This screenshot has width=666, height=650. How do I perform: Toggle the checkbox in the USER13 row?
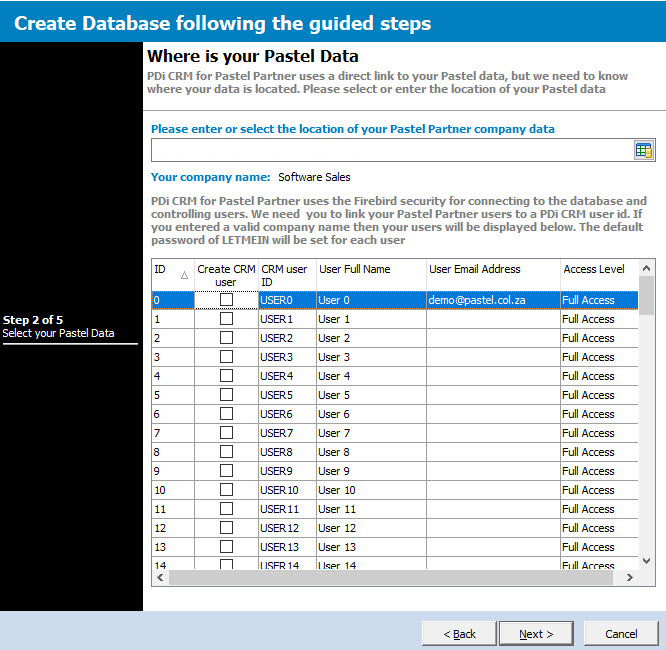point(226,546)
